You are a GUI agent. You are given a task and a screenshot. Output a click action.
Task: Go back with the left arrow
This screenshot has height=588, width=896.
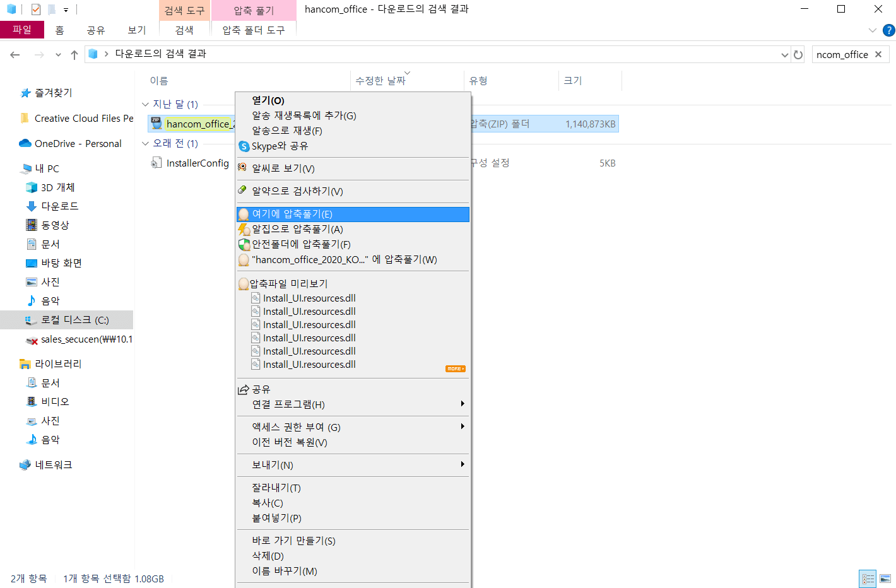coord(15,55)
